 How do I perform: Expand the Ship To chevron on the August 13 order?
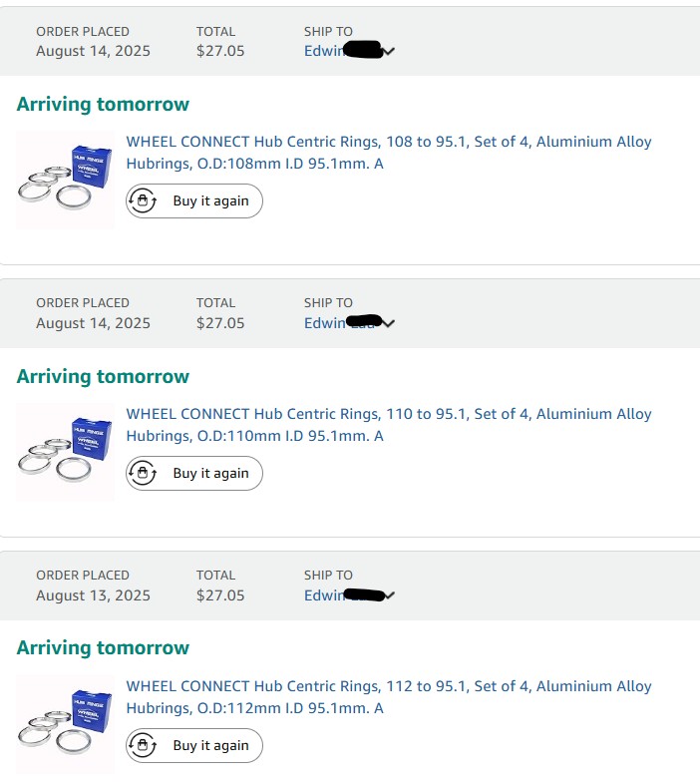point(389,595)
